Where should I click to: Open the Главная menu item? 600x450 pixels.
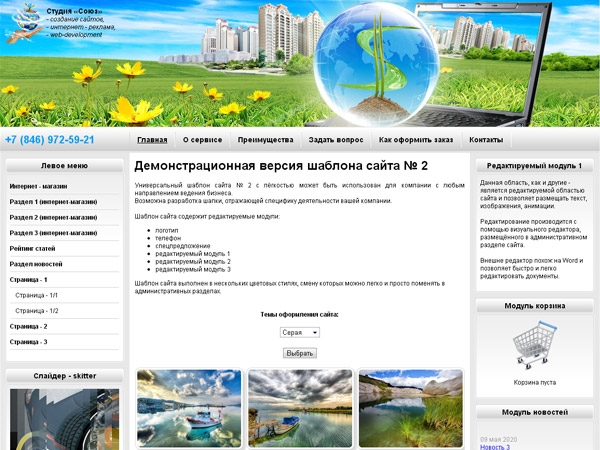pos(152,140)
